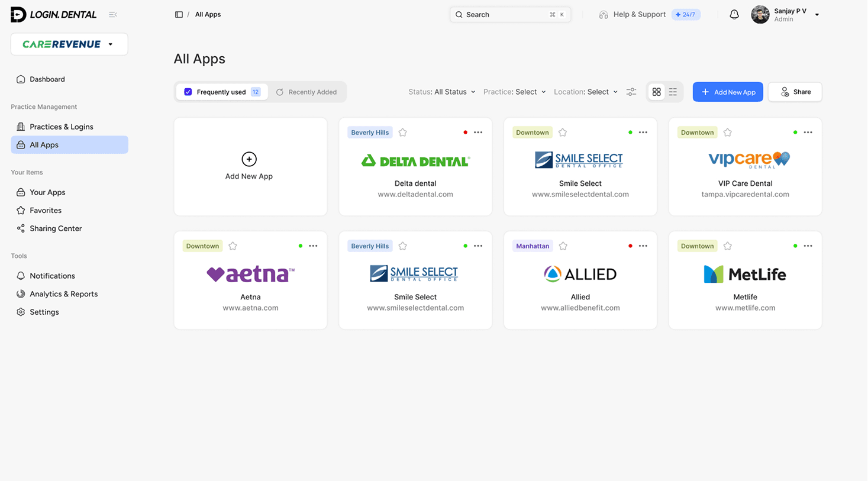Open more options on Beverly Hills Smile Select card
868x481 pixels.
(478, 246)
